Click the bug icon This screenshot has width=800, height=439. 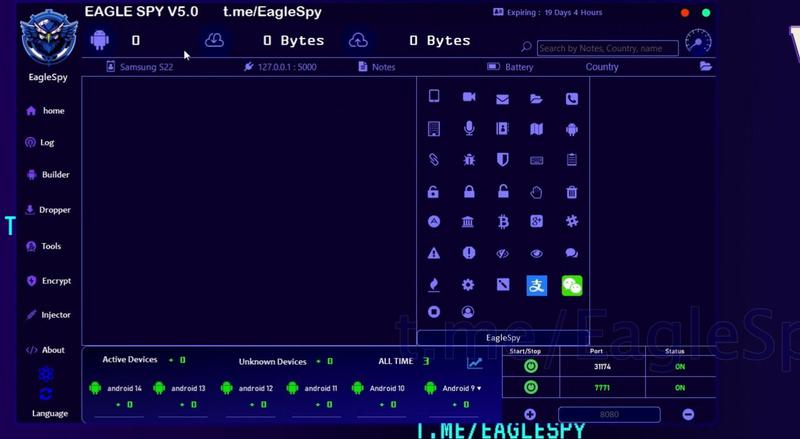pyautogui.click(x=469, y=160)
